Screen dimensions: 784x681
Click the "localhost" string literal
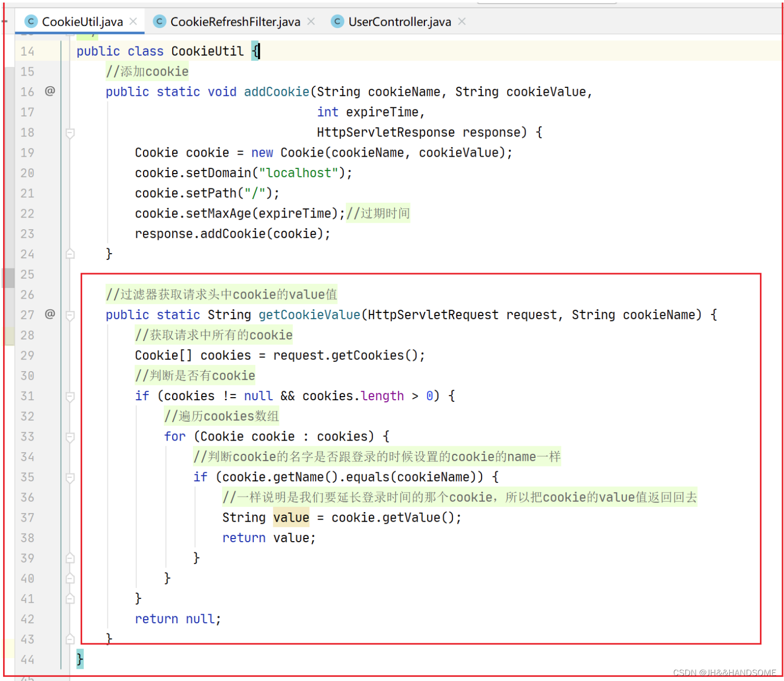tap(299, 173)
